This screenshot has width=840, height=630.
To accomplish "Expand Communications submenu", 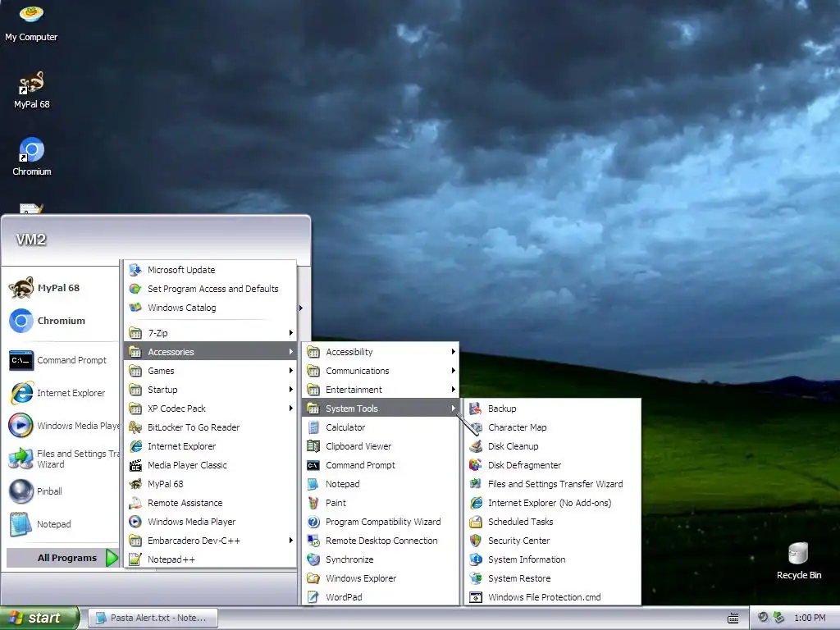I will (x=381, y=371).
